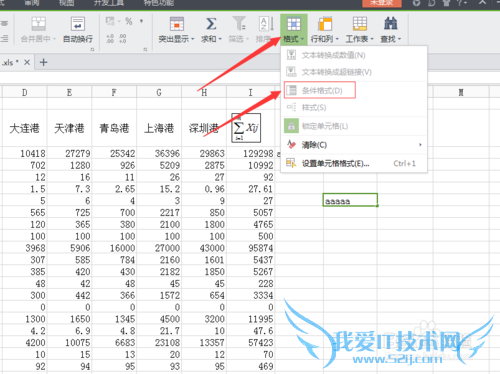
Task: Open the 清除(C) submenu
Action: coord(354,145)
